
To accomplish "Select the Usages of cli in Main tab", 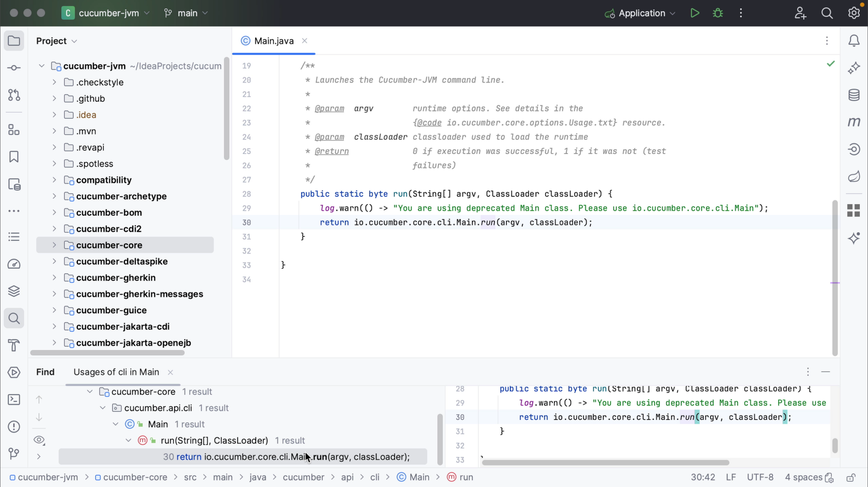I will click(116, 372).
